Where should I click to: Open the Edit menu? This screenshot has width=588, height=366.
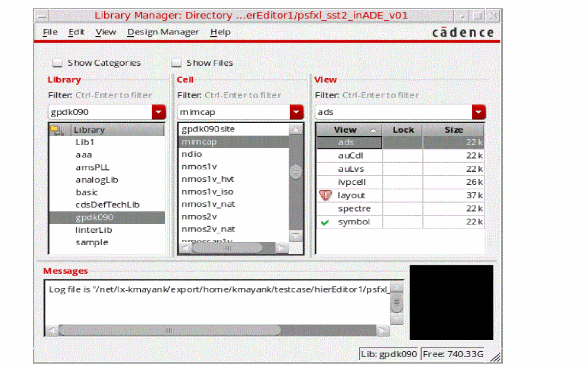pyautogui.click(x=76, y=33)
